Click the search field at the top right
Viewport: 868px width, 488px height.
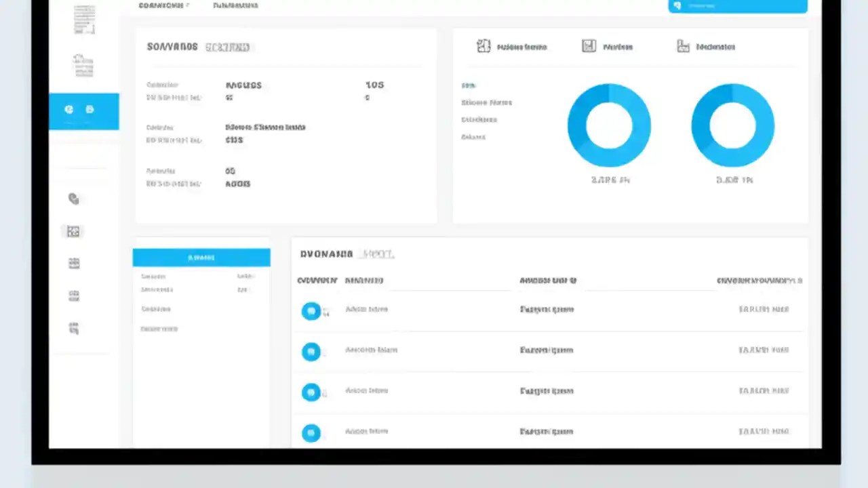point(737,5)
